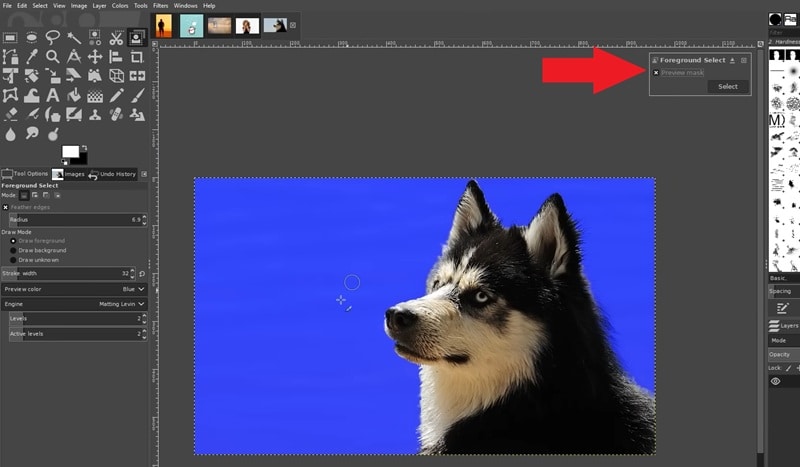Screen dimensions: 800x467
Task: Select the Measure compass tool
Action: (x=74, y=56)
